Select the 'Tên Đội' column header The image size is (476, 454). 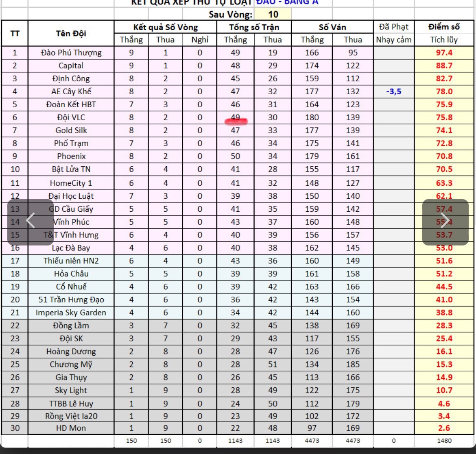click(71, 33)
